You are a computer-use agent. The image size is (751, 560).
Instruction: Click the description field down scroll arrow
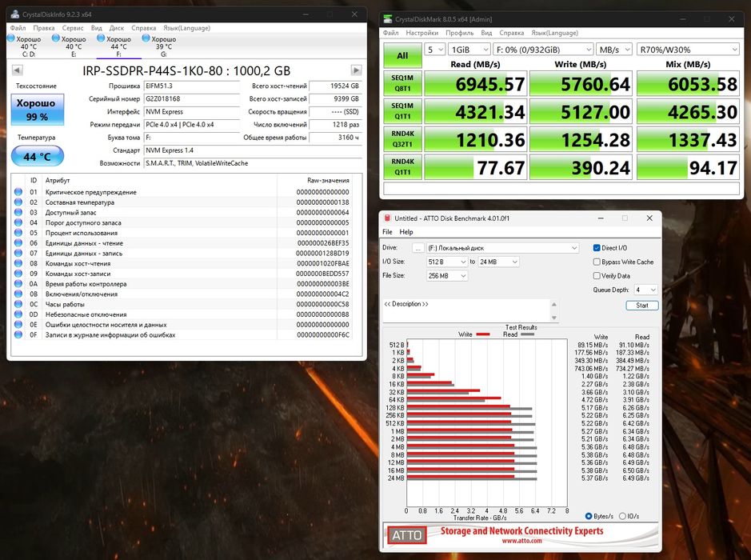coord(554,318)
